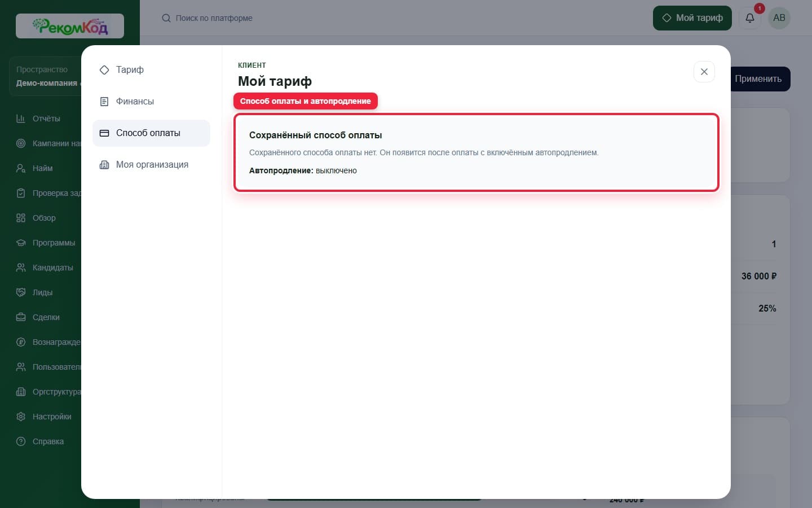Click the Моя организация building icon

point(104,165)
